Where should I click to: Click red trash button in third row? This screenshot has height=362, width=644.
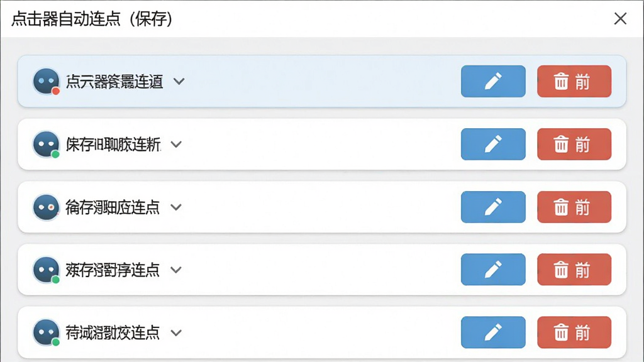(x=574, y=207)
